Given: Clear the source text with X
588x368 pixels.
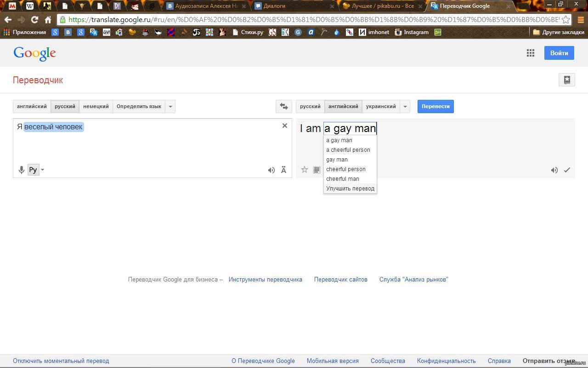Looking at the screenshot, I should (285, 126).
